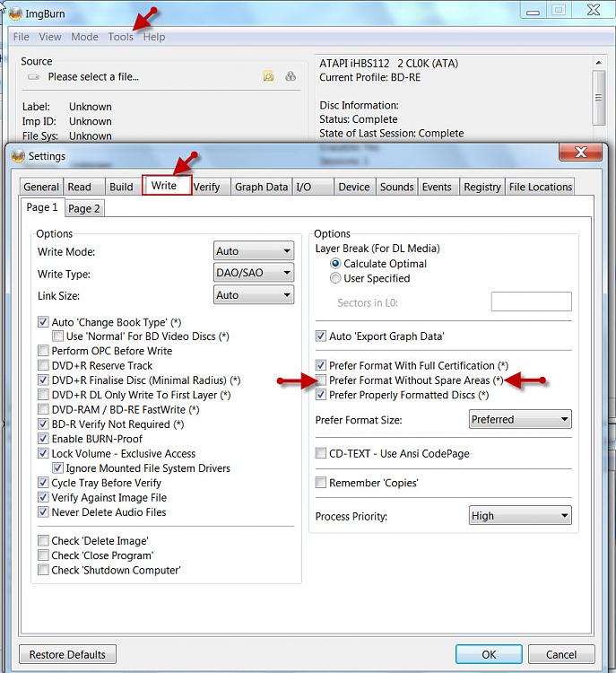The image size is (616, 673).
Task: Toggle Auto 'Change Book Type' checkbox
Action: [x=43, y=321]
